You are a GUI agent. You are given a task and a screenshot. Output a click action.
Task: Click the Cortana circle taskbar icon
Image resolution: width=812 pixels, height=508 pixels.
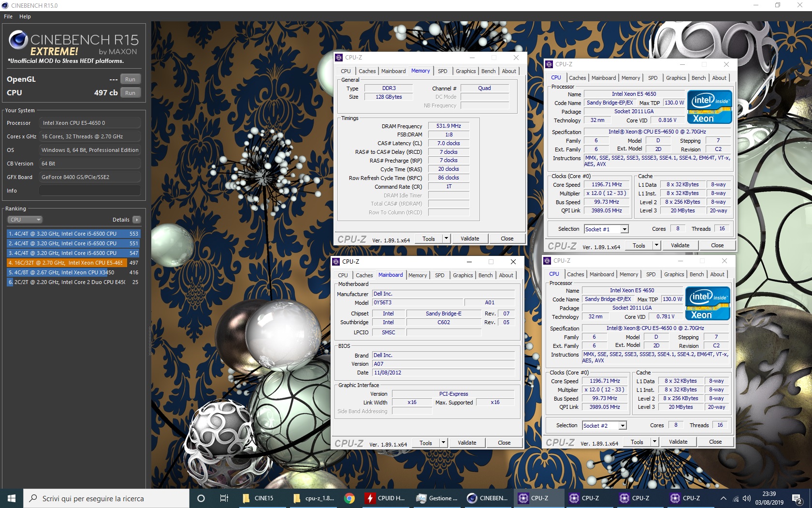[x=201, y=498]
